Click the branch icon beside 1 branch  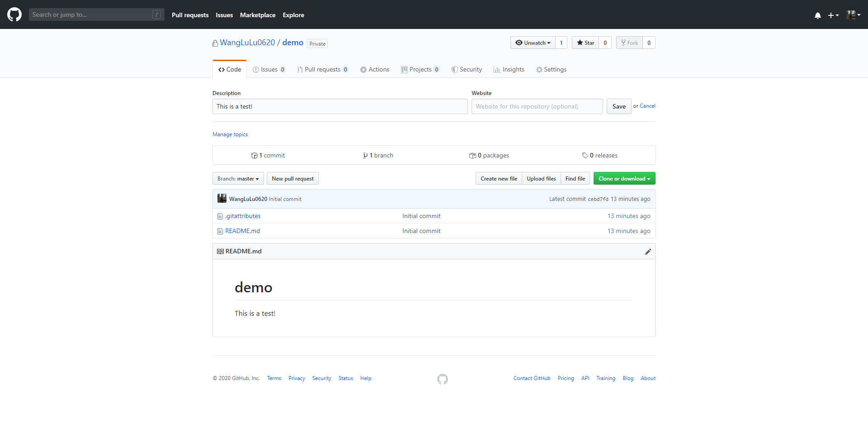coord(365,156)
